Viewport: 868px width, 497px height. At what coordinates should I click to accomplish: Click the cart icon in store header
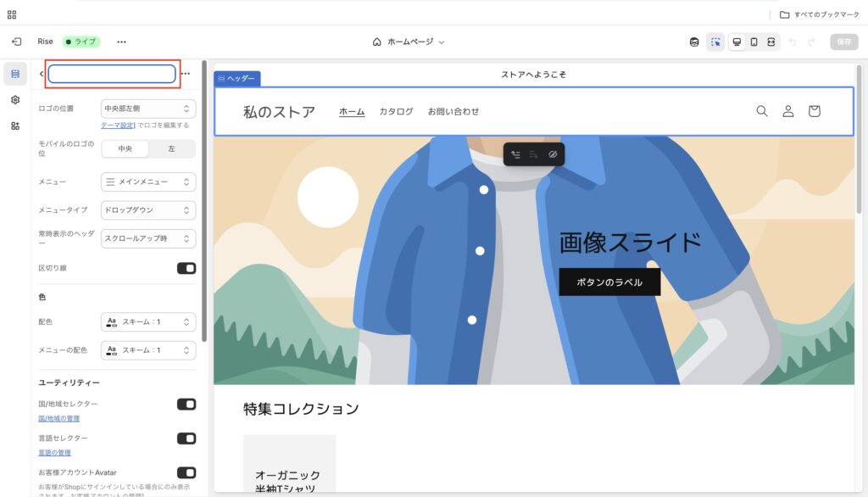pos(814,111)
